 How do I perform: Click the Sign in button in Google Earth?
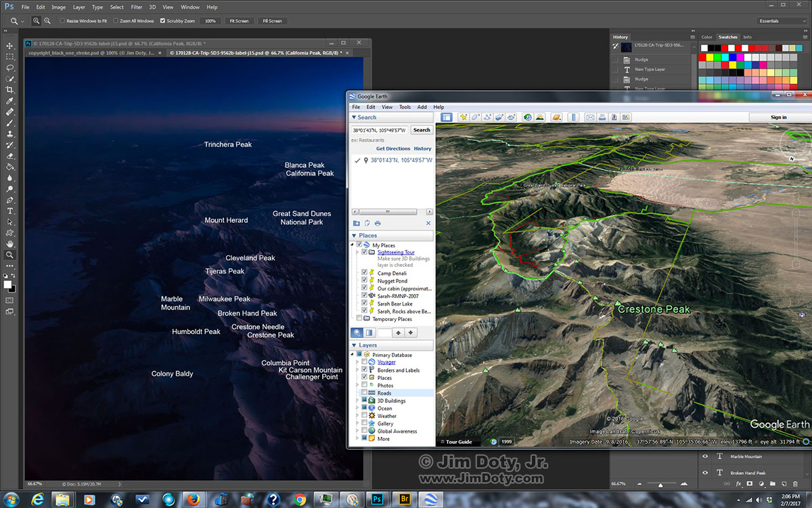tap(779, 117)
